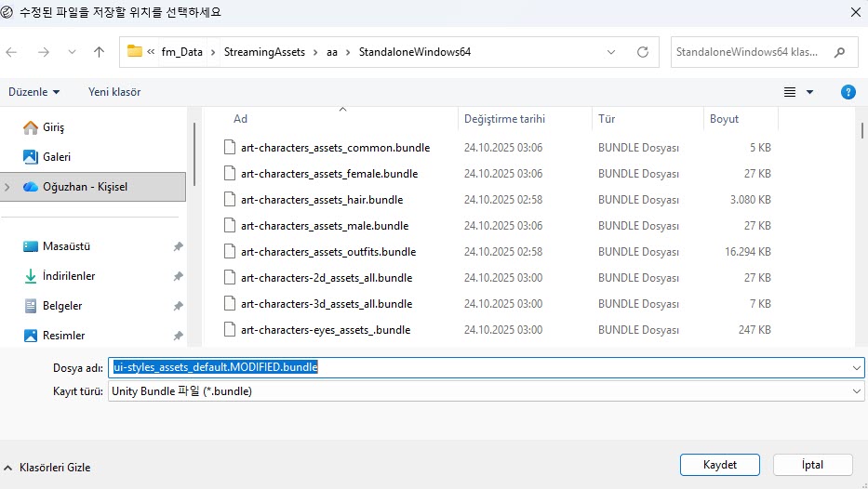Open the Kayıt türü file type dropdown
The height and width of the screenshot is (489, 868).
(856, 391)
